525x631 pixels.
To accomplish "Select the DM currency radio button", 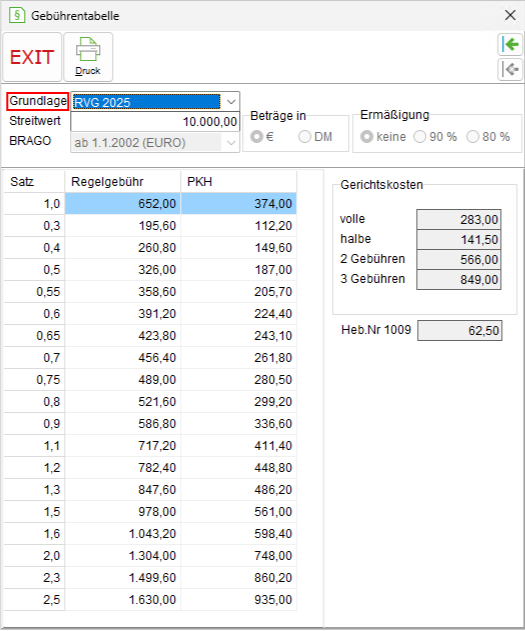I will 316,137.
